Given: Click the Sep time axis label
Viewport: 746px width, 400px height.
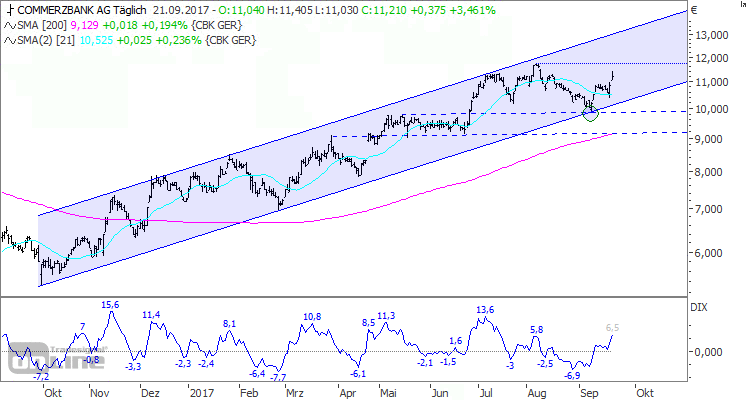Looking at the screenshot, I should click(589, 393).
